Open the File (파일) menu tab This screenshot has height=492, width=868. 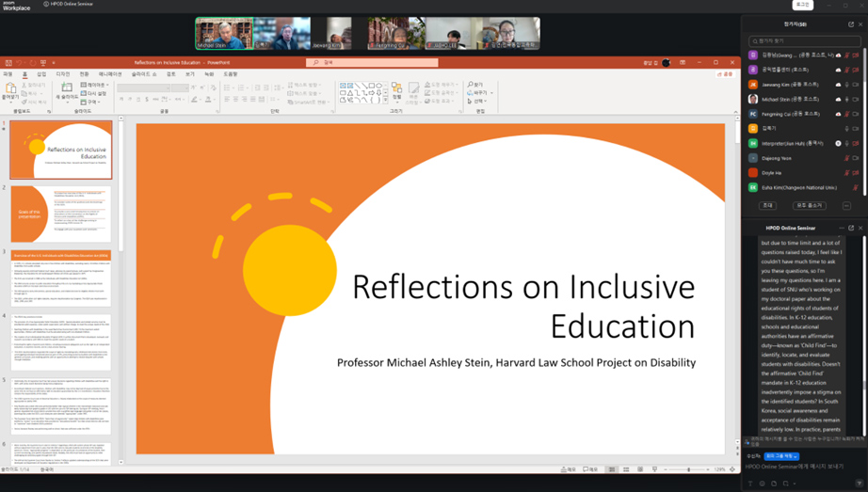[8, 74]
